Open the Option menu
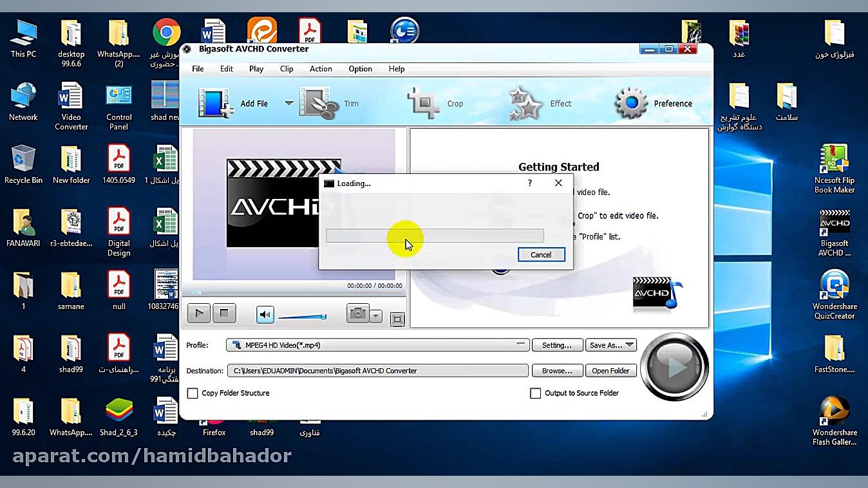Screen dimensions: 868x488 coord(360,69)
